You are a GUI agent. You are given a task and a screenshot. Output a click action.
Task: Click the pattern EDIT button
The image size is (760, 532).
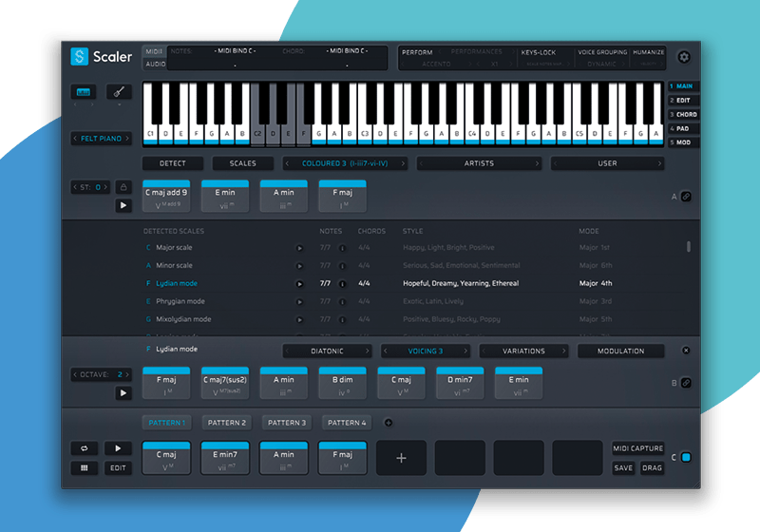118,468
